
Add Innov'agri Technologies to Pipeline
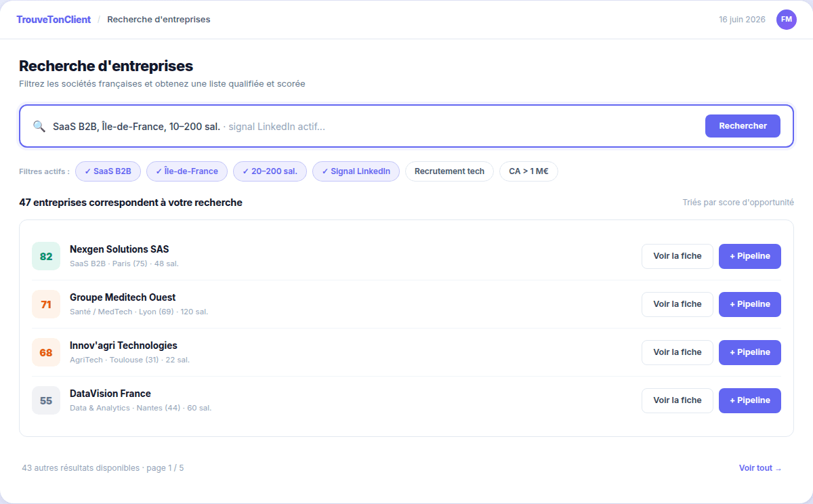(750, 352)
